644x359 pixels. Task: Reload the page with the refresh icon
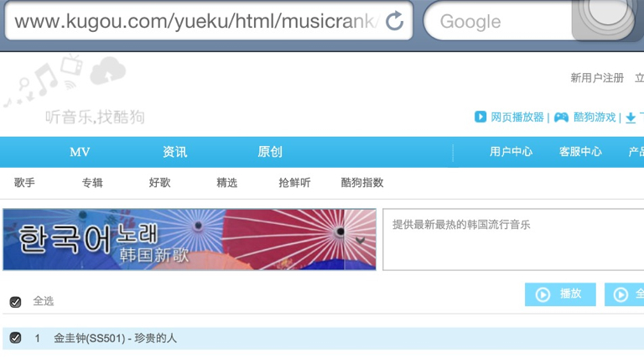pos(394,21)
